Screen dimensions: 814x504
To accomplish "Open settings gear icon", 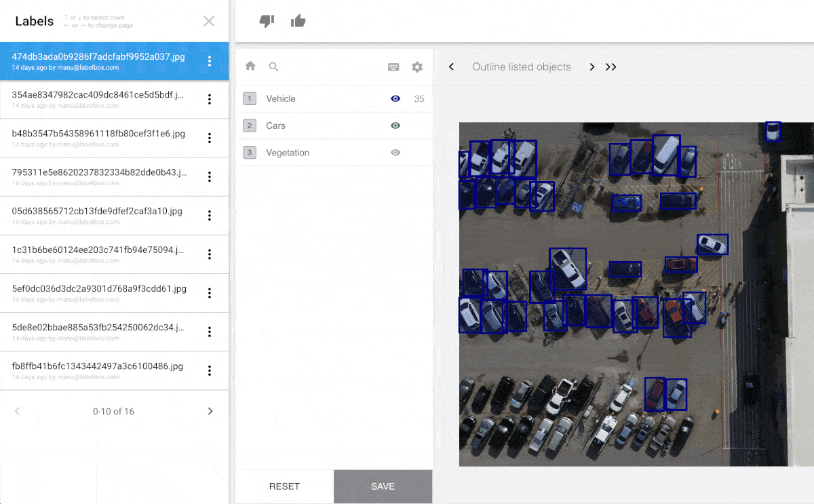I will click(417, 66).
